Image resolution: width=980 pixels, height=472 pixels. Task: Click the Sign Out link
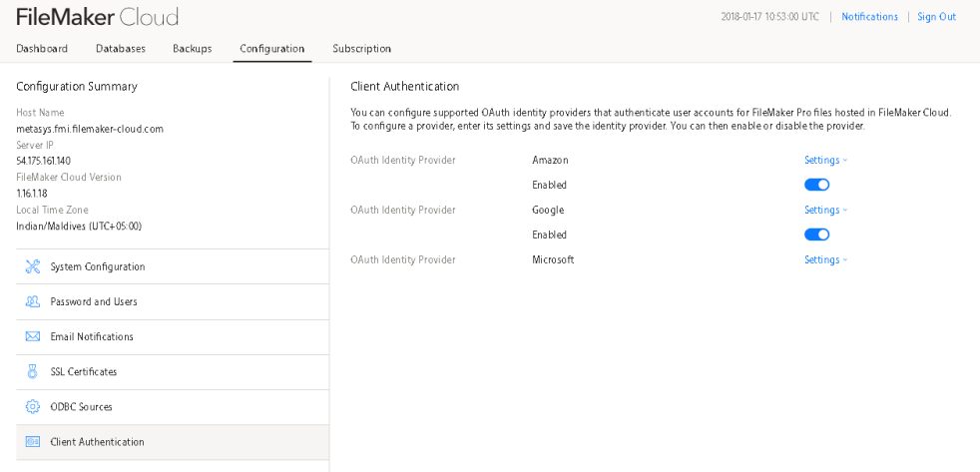(936, 17)
